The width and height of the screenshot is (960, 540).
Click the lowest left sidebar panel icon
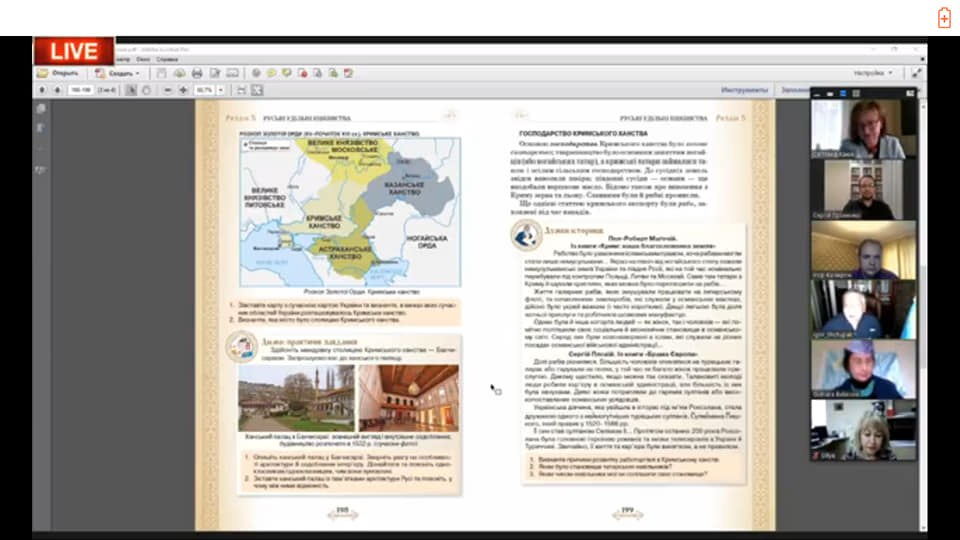point(41,170)
